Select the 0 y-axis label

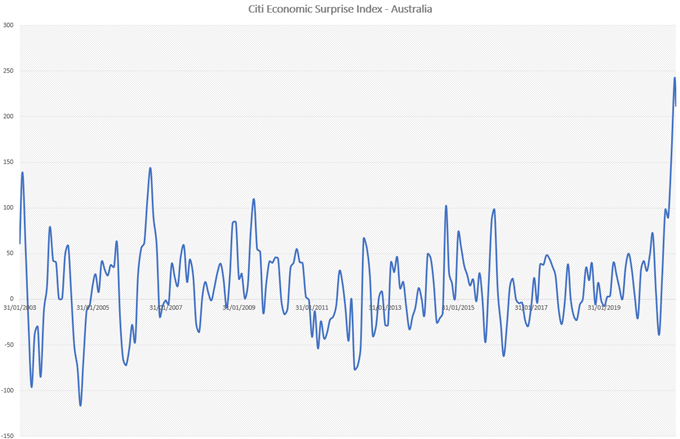[x=12, y=298]
